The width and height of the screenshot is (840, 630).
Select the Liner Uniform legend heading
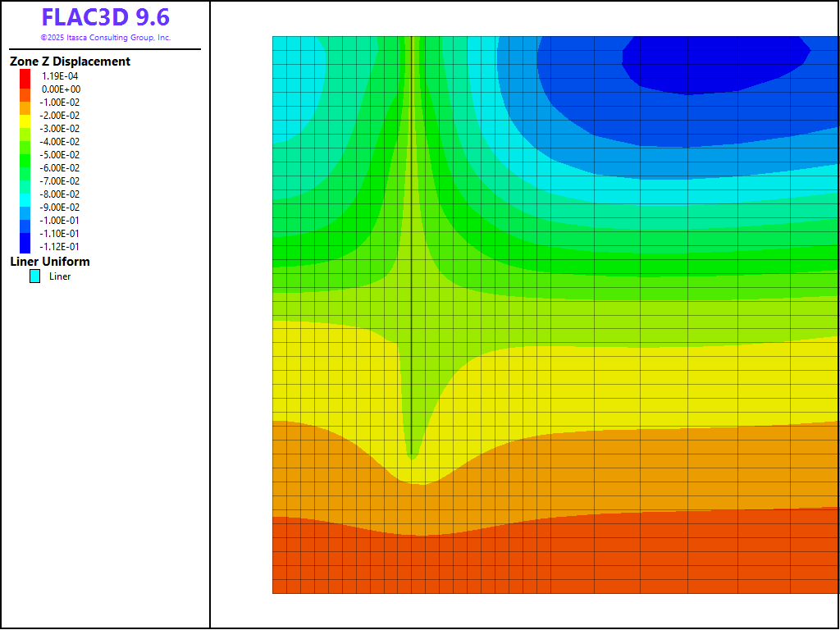[x=49, y=262]
